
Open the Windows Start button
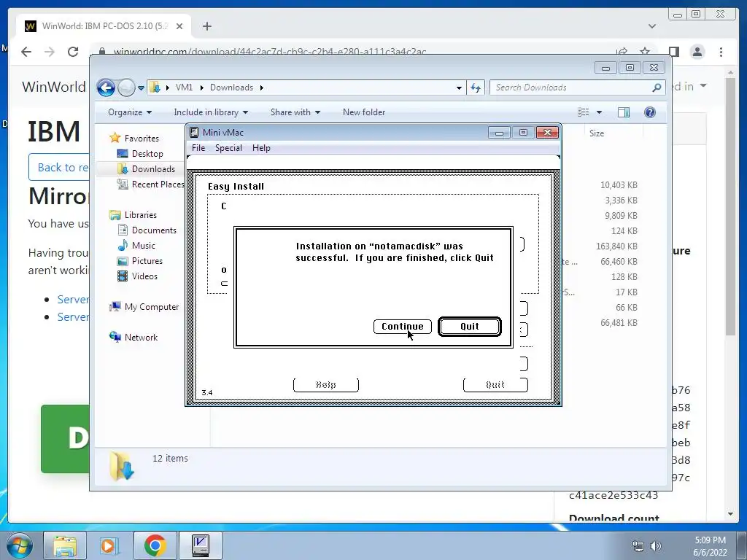tap(18, 545)
